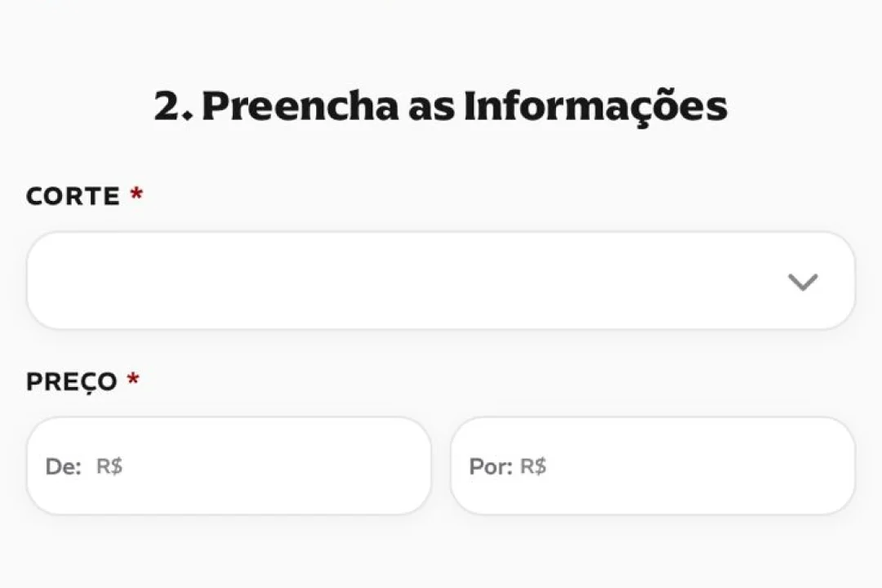Screen dimensions: 882x588
Task: Click the CORTE field label
Action: coord(72,196)
